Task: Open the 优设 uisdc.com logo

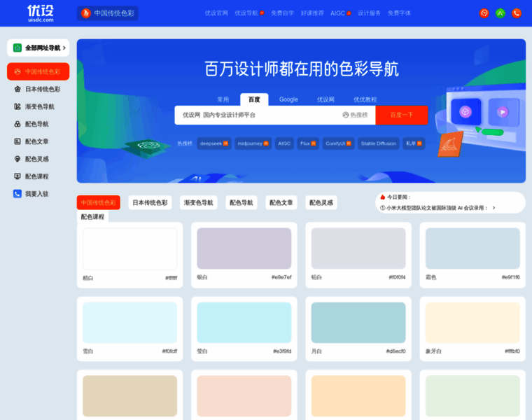Action: coord(41,13)
